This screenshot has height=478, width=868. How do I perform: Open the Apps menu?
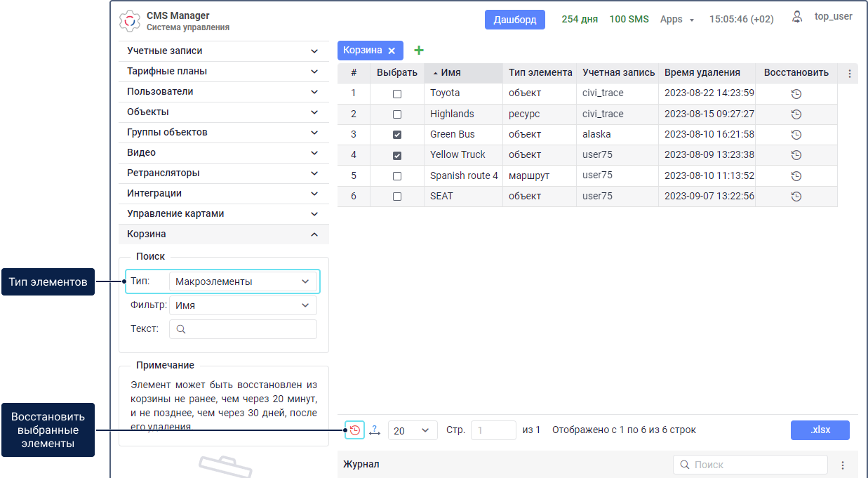676,20
